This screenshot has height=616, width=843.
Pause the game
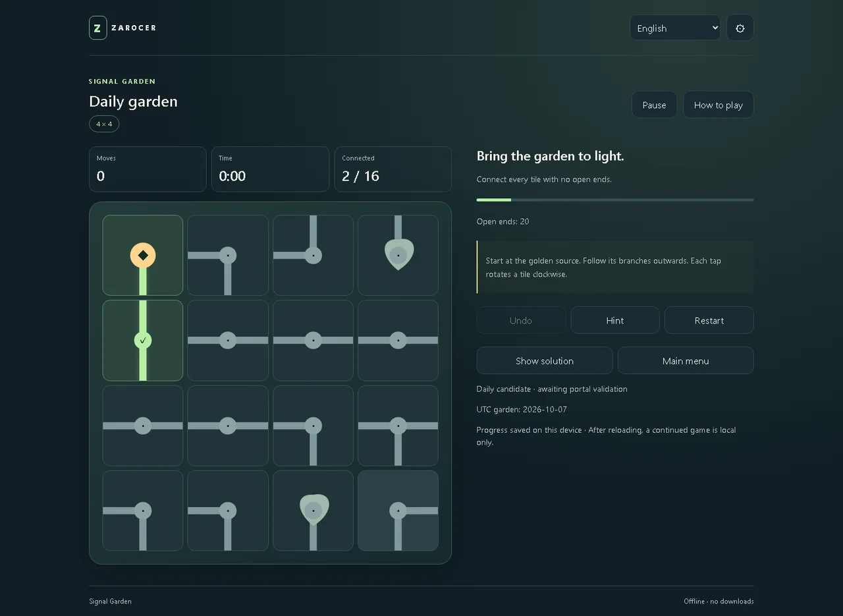[x=655, y=105]
